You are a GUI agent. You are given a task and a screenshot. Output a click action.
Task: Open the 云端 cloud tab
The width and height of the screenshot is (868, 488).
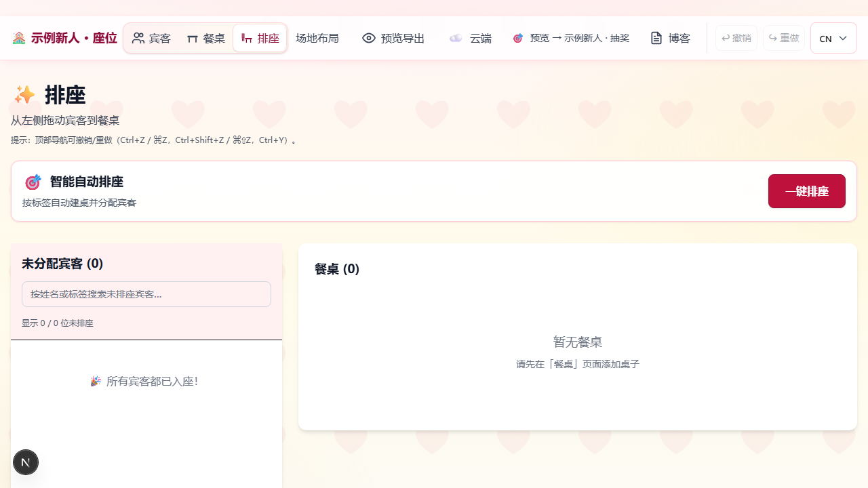(471, 38)
